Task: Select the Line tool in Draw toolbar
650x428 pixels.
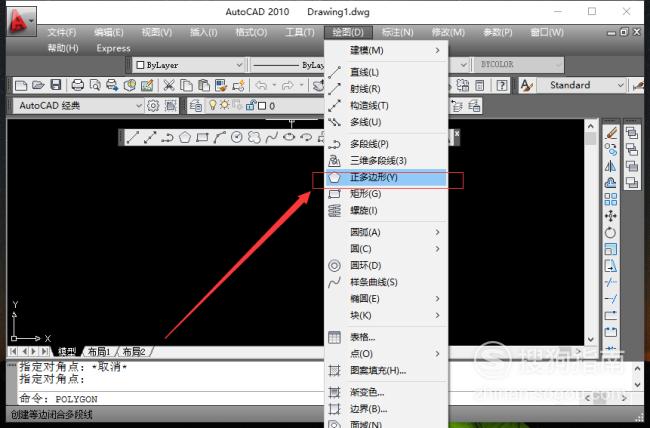Action: [133, 137]
